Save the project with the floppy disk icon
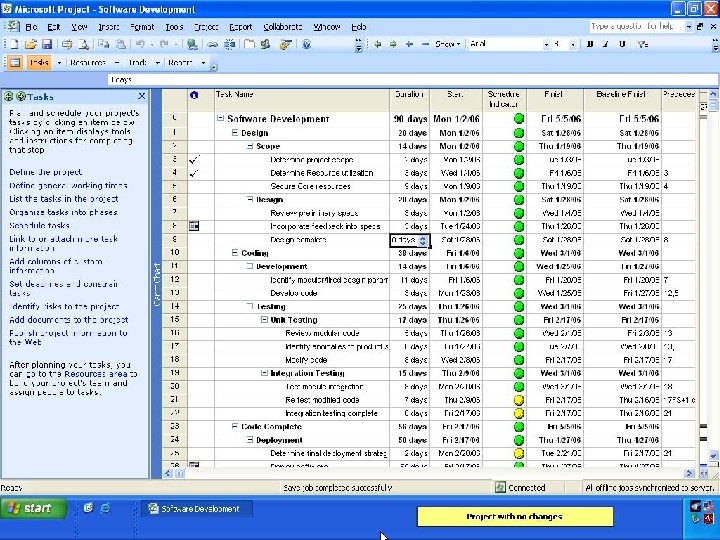This screenshot has width=720, height=540. click(x=47, y=45)
